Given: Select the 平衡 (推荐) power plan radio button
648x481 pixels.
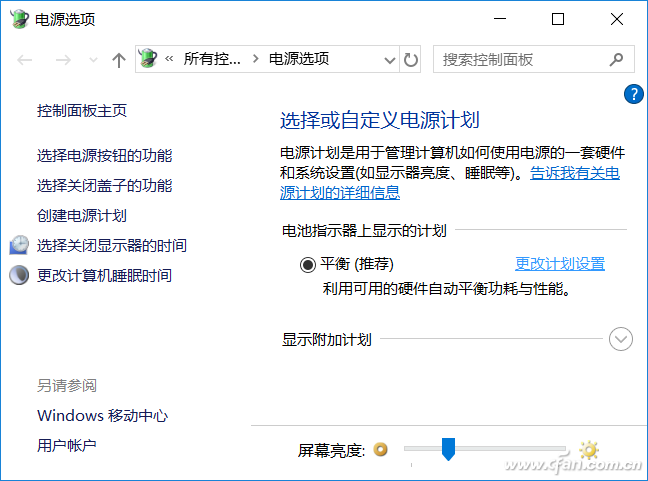Looking at the screenshot, I should click(x=307, y=264).
